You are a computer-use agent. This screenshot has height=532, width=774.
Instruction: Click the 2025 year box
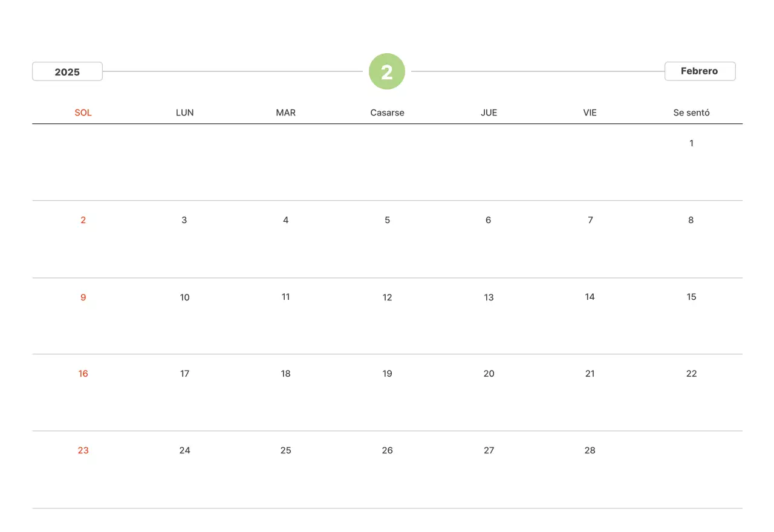click(67, 71)
